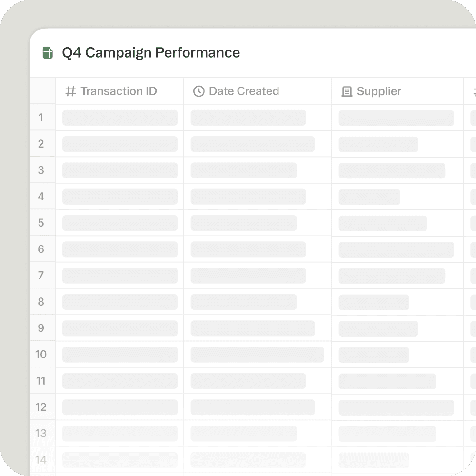Click the Q4 Campaign Performance title
476x476 pixels.
point(150,53)
